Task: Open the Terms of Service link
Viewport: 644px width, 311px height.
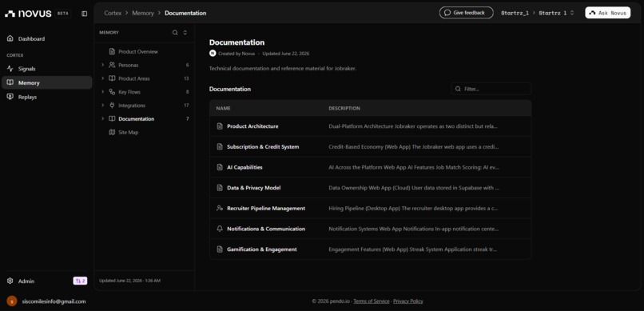Action: [372, 301]
